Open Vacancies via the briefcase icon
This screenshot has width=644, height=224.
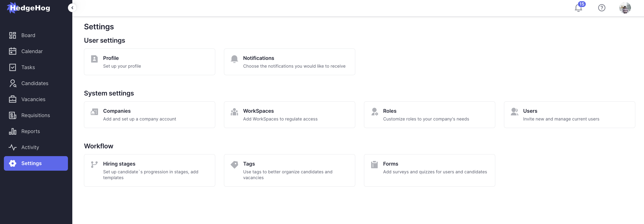(13, 99)
